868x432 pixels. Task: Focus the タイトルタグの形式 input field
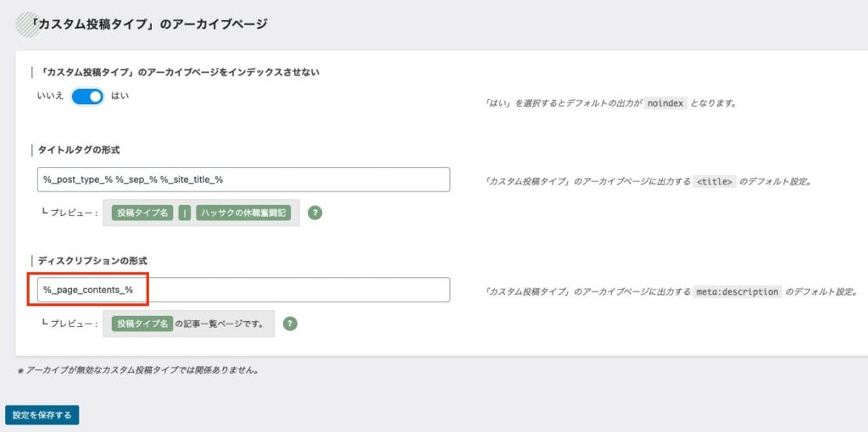pos(243,180)
